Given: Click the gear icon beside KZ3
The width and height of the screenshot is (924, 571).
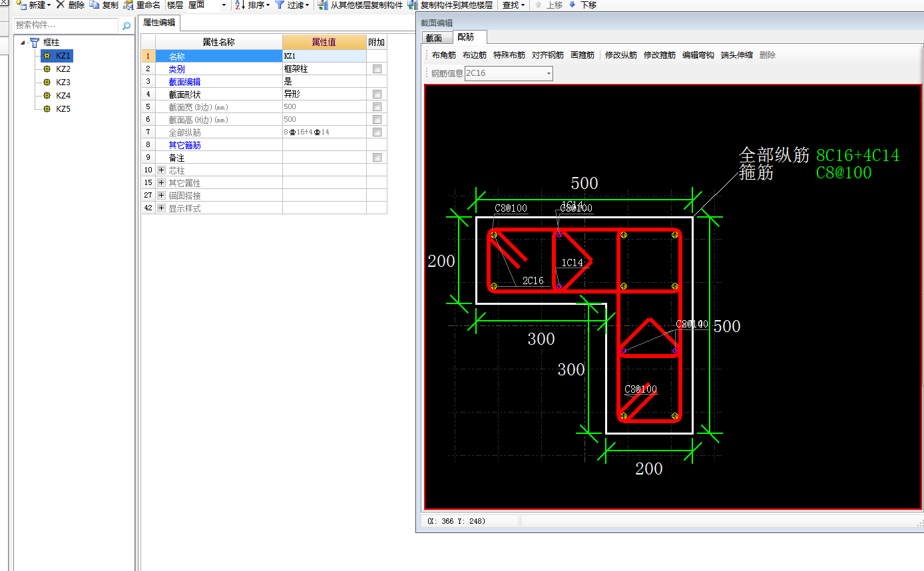Looking at the screenshot, I should (47, 82).
